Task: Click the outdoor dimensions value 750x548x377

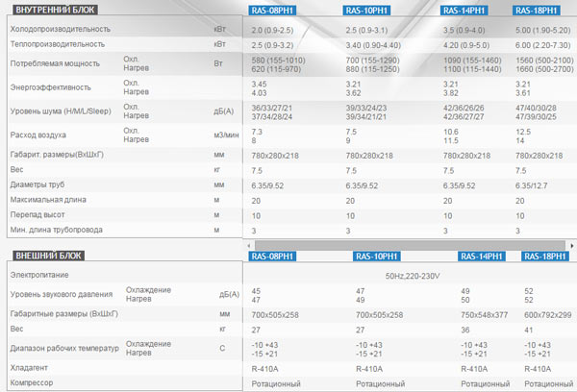Action: click(485, 315)
